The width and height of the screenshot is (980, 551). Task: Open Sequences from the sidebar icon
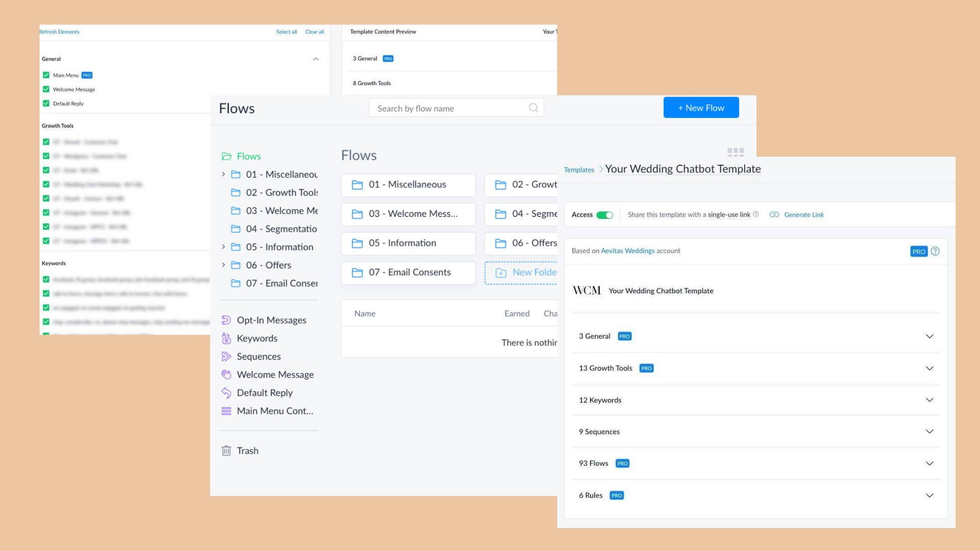pos(226,357)
